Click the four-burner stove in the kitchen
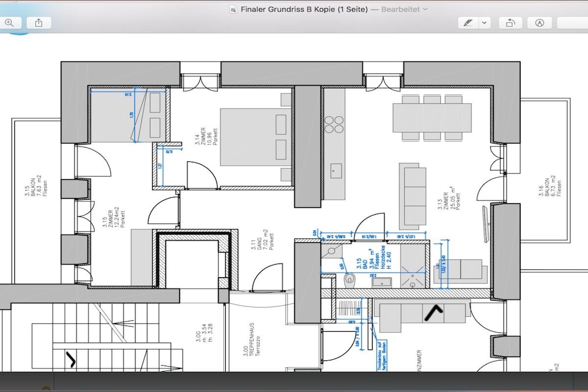The image size is (588, 392). pos(334,125)
